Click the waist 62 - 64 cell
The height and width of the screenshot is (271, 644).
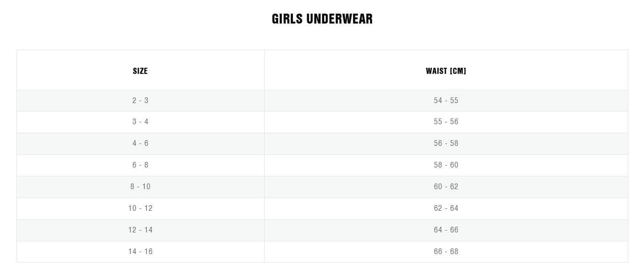(x=446, y=208)
